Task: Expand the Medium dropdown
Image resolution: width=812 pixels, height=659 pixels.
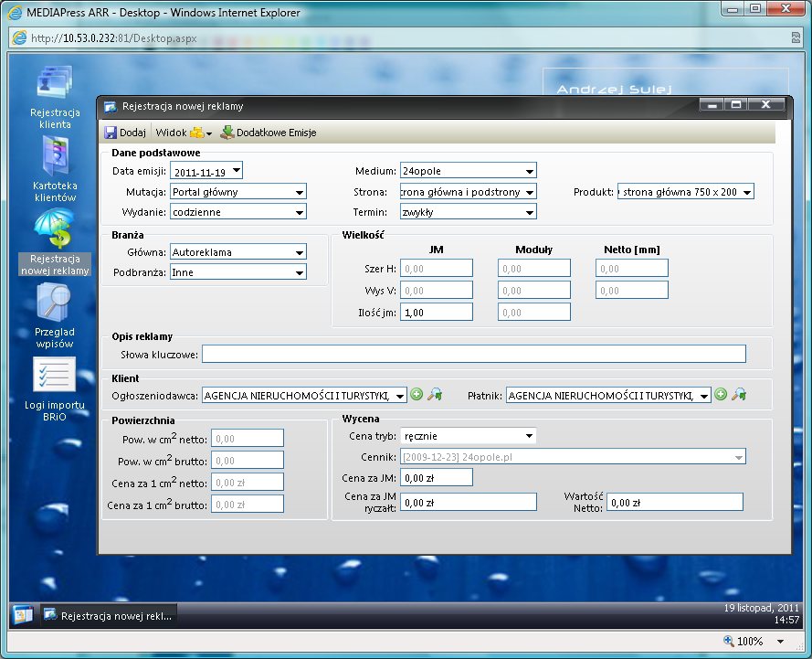Action: click(529, 171)
